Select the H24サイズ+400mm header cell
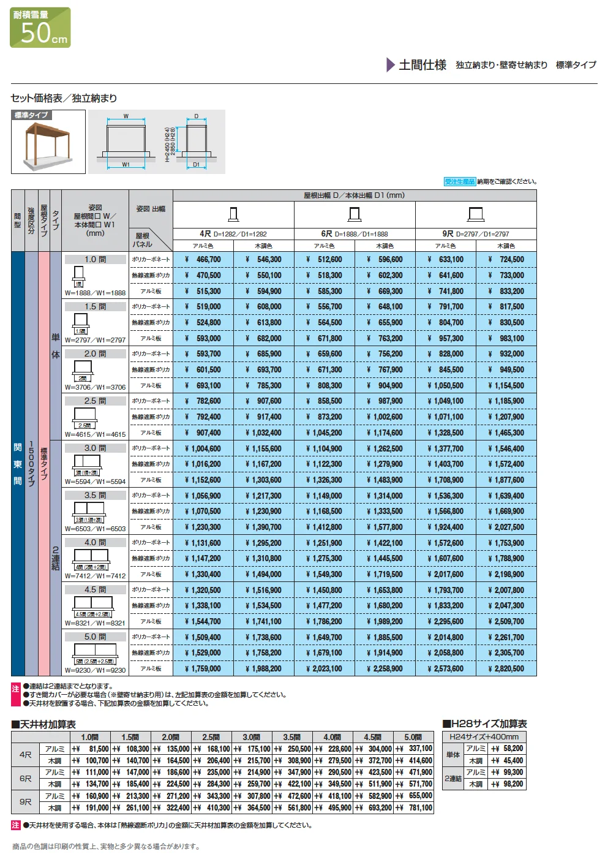The width and height of the screenshot is (616, 862). coord(484,737)
